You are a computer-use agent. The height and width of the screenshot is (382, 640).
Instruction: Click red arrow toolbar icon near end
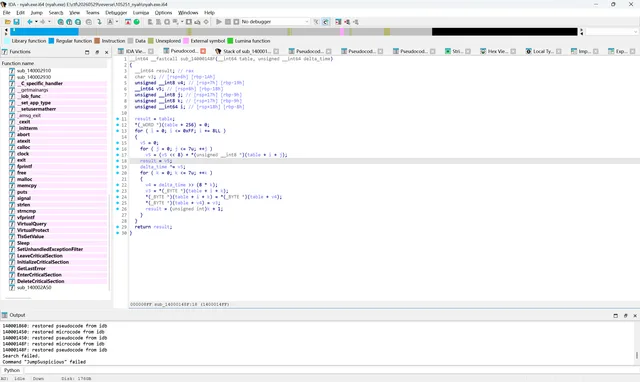pyautogui.click(x=347, y=22)
